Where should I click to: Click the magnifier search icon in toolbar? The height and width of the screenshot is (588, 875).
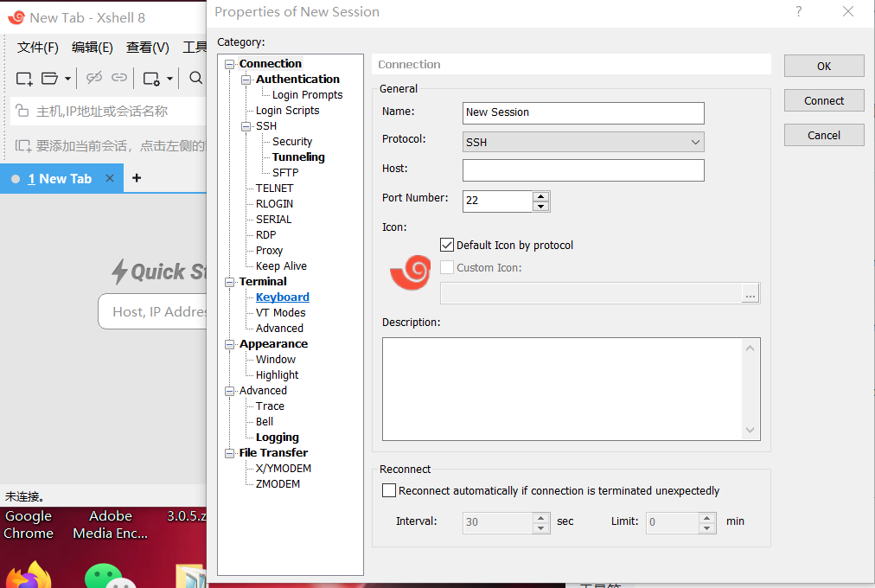coord(196,79)
